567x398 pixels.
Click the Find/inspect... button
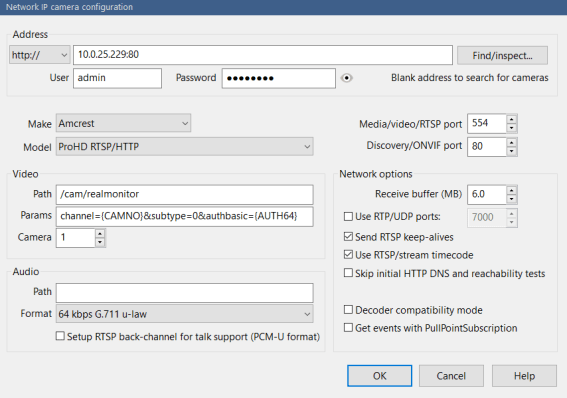[502, 55]
